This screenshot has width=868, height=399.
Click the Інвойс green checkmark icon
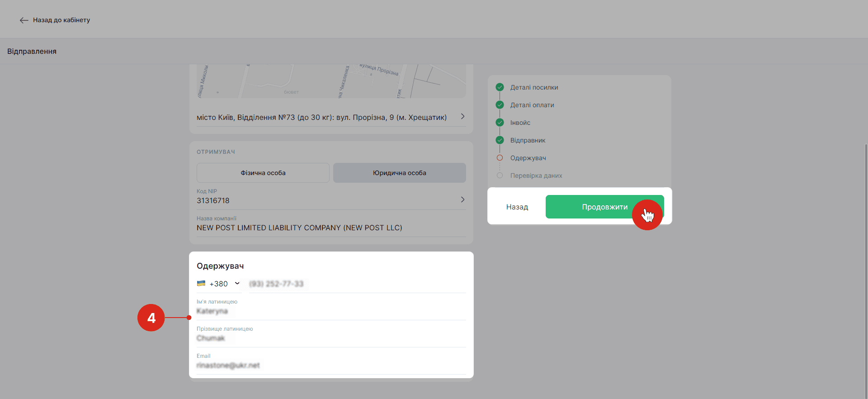[x=500, y=123]
